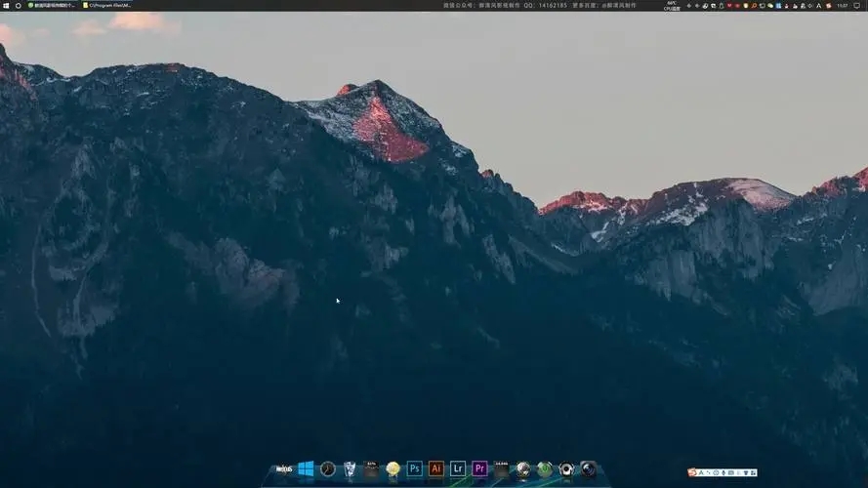The width and height of the screenshot is (868, 488).
Task: Click the Windows logo in the dock
Action: [x=306, y=468]
